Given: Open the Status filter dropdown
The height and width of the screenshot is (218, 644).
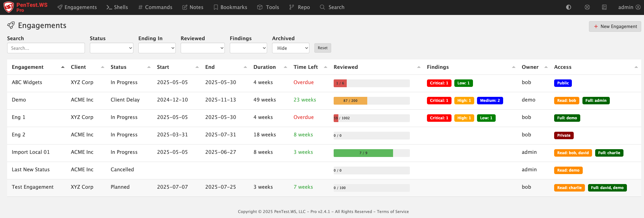Looking at the screenshot, I should tap(112, 48).
